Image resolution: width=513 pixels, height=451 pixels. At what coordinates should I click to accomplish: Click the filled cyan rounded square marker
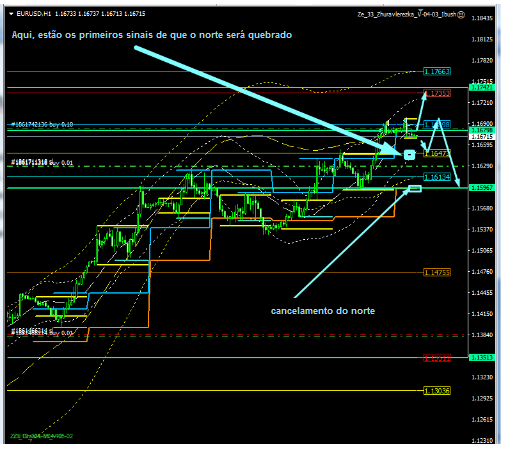pos(410,155)
